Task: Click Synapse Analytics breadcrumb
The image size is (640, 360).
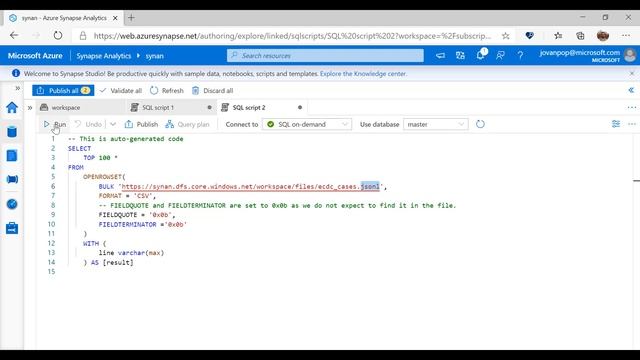Action: [104, 56]
